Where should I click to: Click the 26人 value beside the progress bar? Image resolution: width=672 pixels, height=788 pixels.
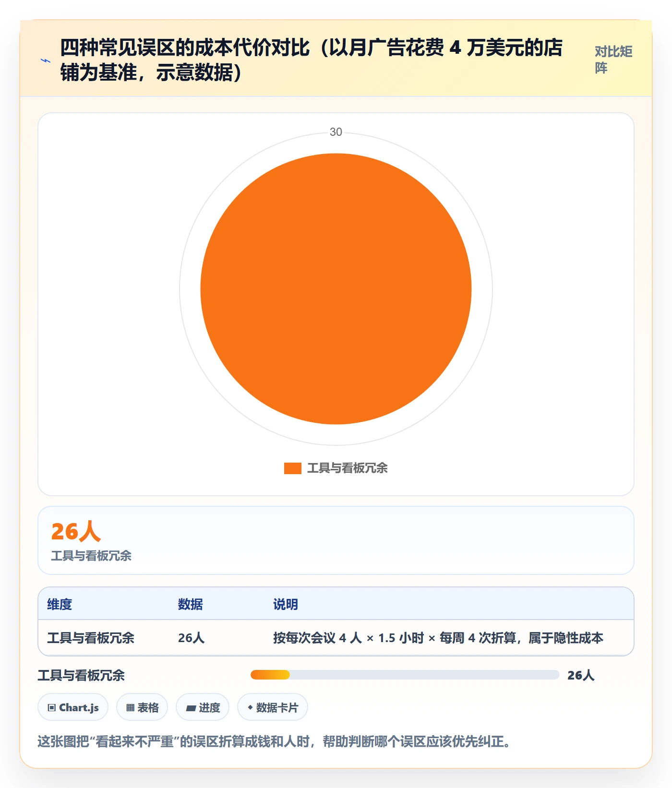tap(581, 675)
